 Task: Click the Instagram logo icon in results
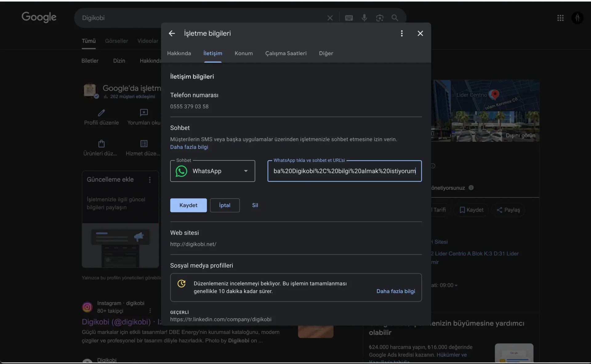pos(87,307)
